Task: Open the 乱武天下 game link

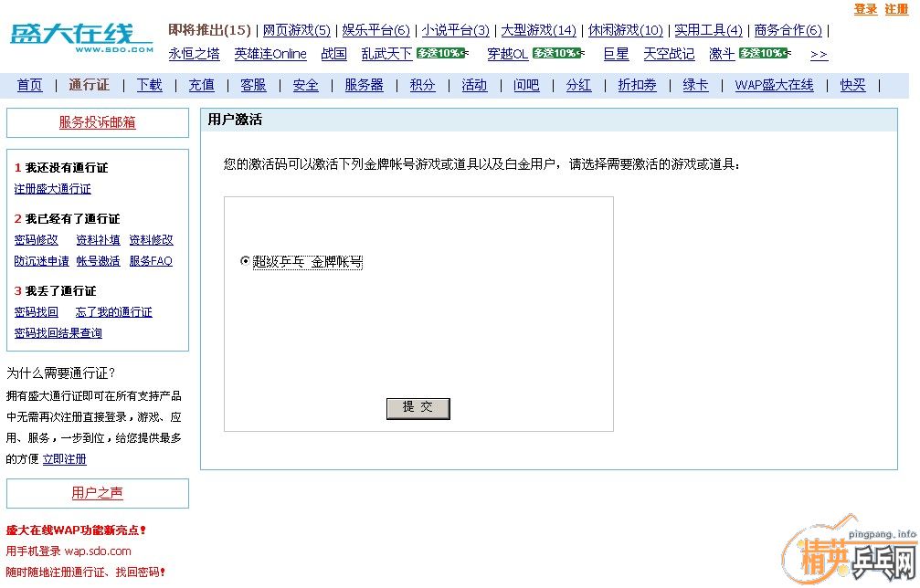Action: point(386,54)
